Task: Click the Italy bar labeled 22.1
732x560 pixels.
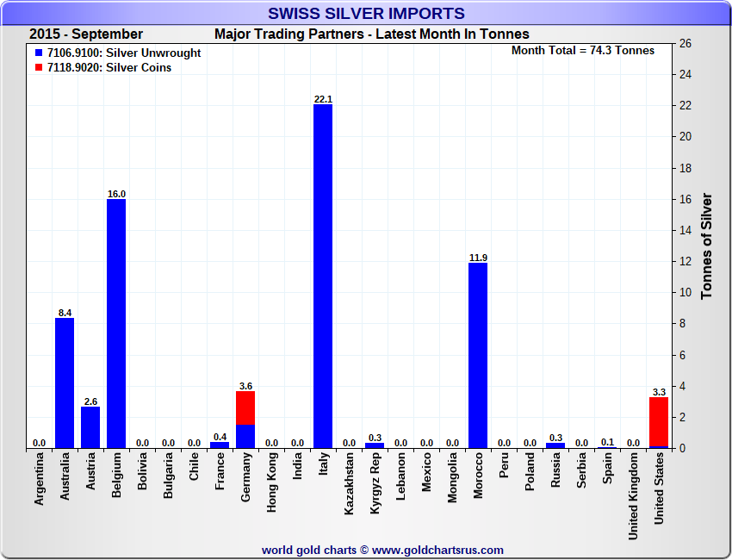Action: click(x=323, y=276)
